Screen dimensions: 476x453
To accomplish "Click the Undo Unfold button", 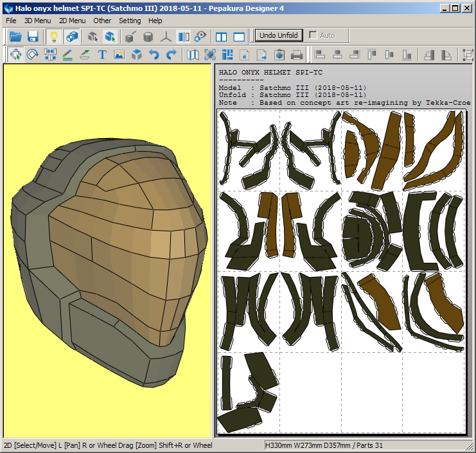I will pyautogui.click(x=279, y=35).
